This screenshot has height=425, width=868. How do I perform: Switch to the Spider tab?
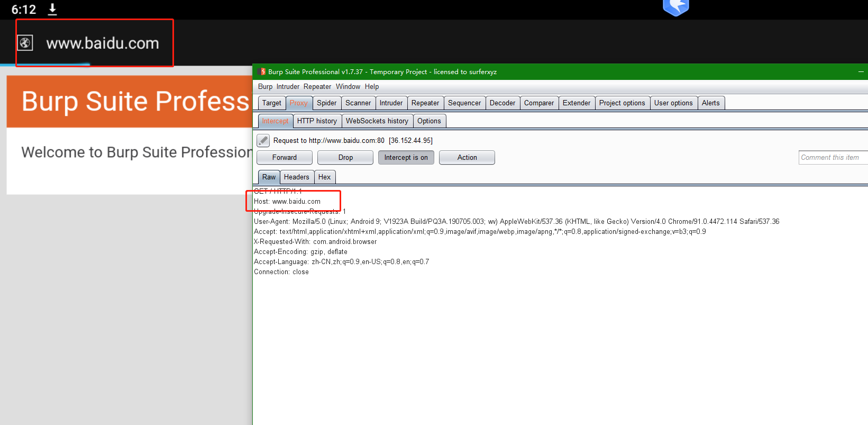327,103
